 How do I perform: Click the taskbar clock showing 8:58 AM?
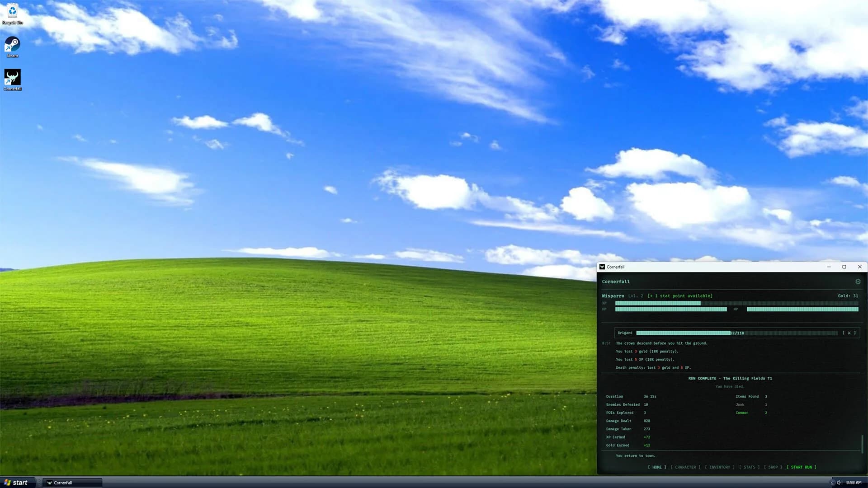(x=854, y=483)
